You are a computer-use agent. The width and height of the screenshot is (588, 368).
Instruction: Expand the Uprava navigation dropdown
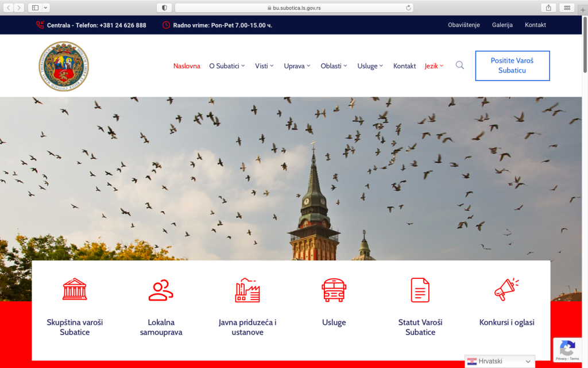[297, 66]
